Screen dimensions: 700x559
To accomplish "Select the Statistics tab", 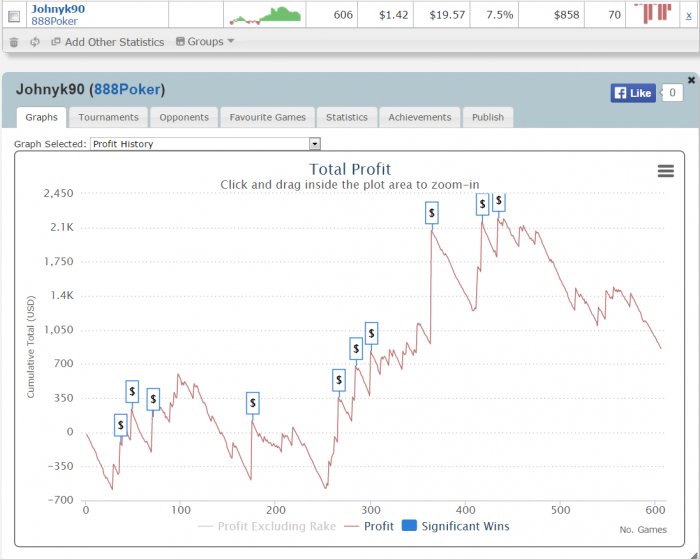I will (x=346, y=117).
